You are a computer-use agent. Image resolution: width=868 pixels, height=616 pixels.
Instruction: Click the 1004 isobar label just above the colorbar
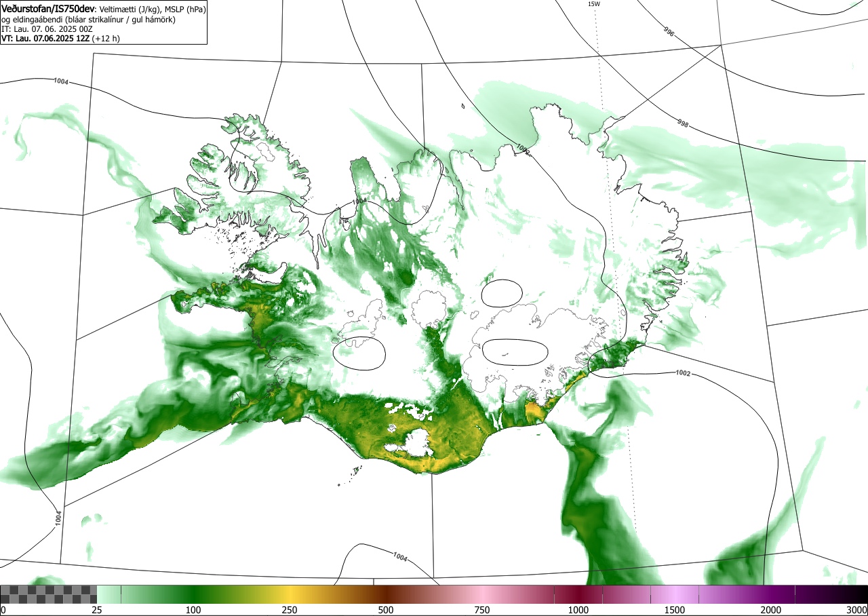(400, 557)
